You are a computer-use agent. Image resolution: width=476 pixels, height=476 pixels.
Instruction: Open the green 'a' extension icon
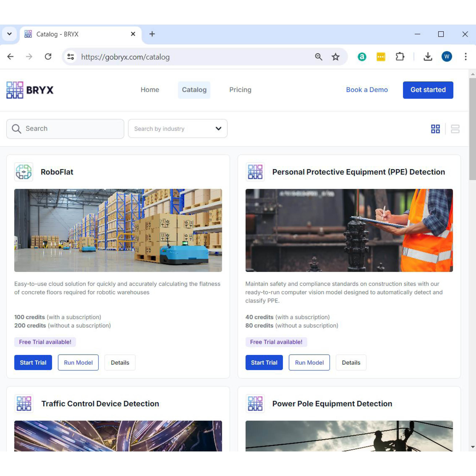[x=362, y=57]
